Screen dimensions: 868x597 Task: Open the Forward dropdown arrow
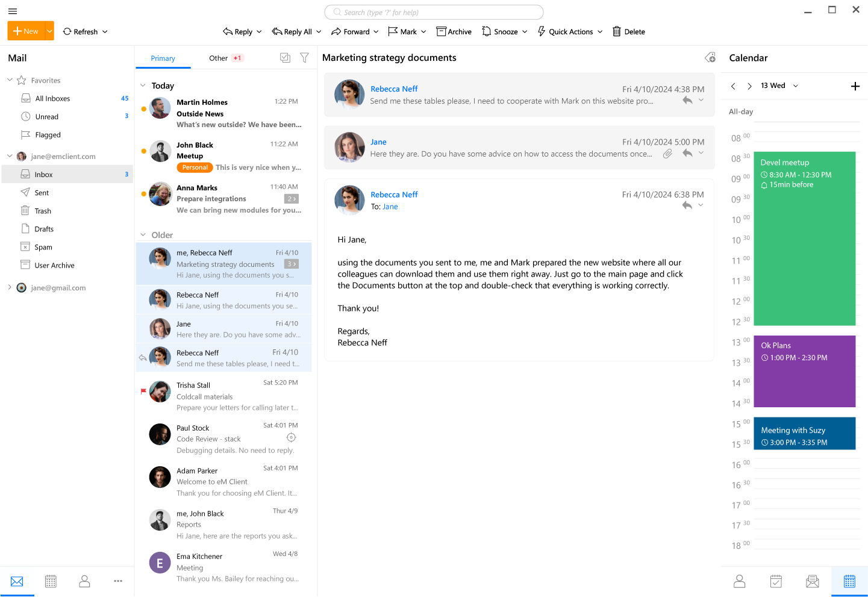point(376,31)
